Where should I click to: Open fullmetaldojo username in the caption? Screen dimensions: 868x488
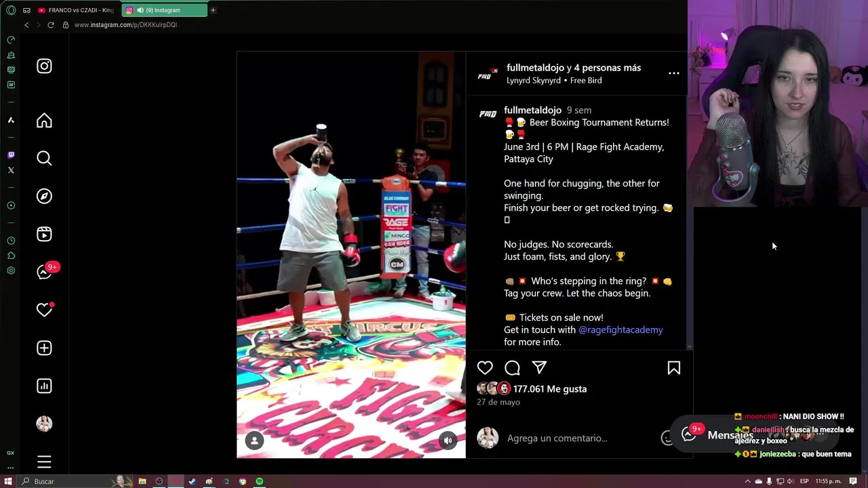(532, 110)
